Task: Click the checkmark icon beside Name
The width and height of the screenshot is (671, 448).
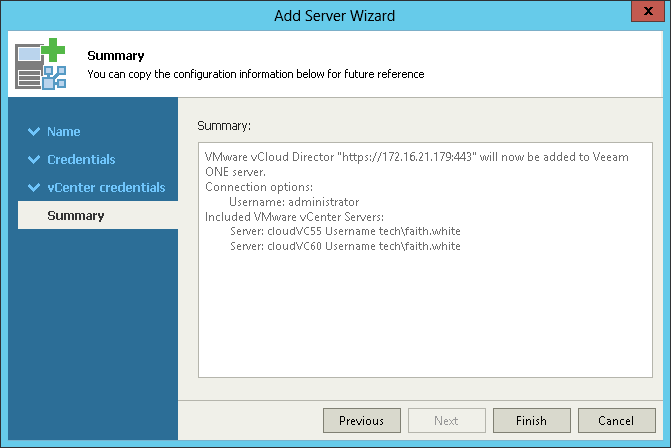Action: pyautogui.click(x=34, y=131)
